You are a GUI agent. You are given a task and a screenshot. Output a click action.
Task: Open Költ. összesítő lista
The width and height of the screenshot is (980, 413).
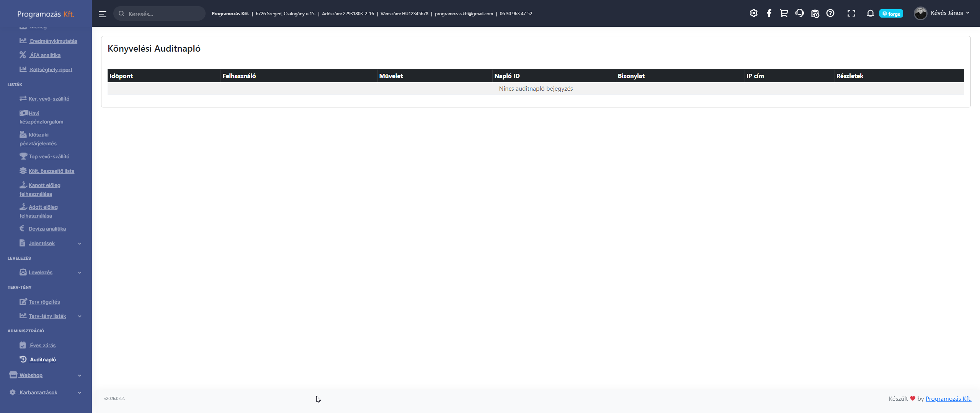click(51, 171)
